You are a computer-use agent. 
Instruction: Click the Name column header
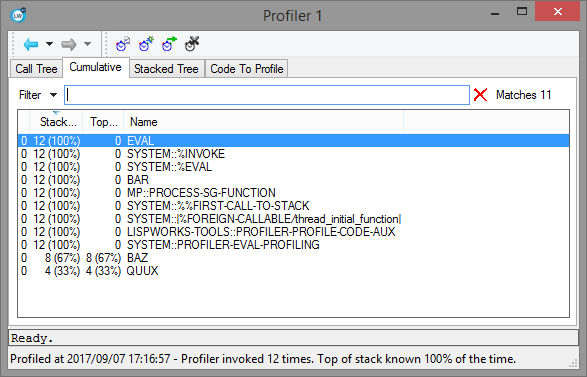[x=264, y=122]
